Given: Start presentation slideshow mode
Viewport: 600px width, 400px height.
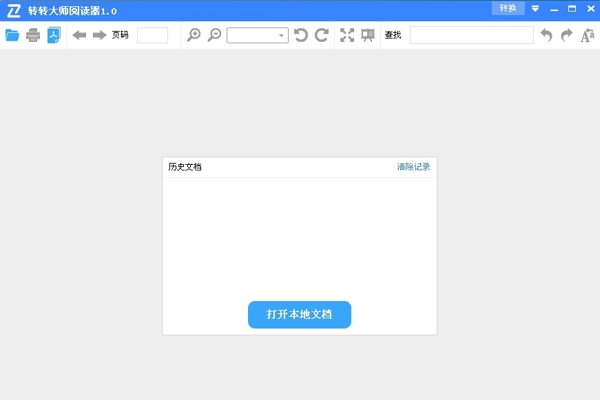Looking at the screenshot, I should click(367, 35).
